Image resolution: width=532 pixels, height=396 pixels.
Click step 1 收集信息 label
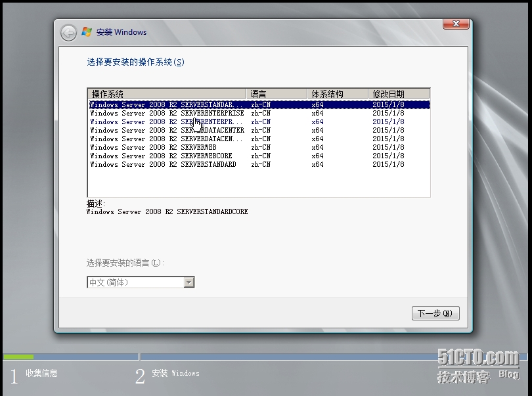41,373
